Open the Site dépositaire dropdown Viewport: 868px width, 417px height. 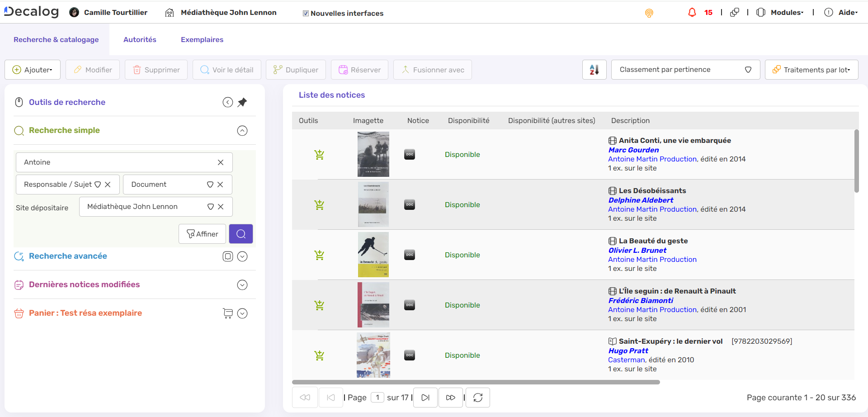pos(210,207)
